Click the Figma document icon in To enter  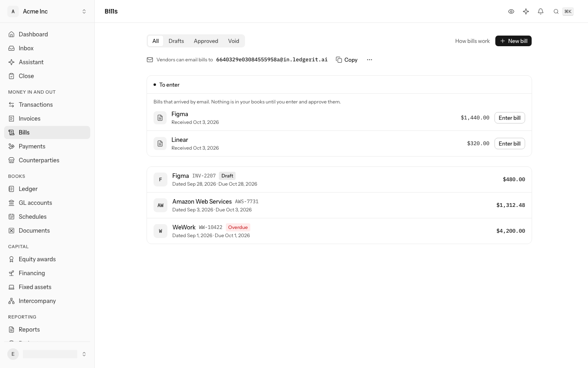point(160,118)
